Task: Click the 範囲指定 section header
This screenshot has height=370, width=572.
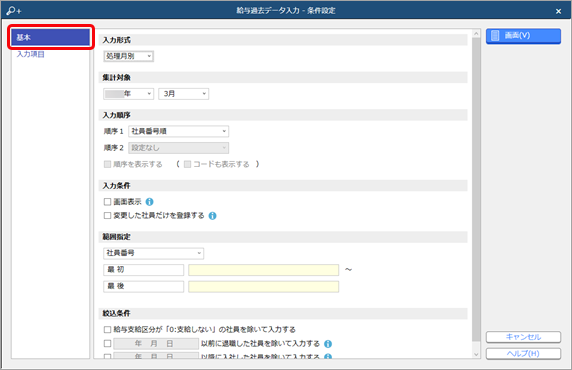Action: [283, 237]
